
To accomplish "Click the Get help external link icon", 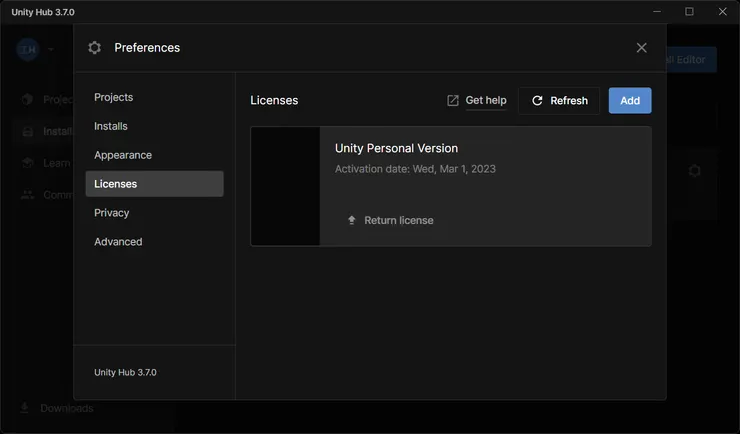I will [453, 101].
